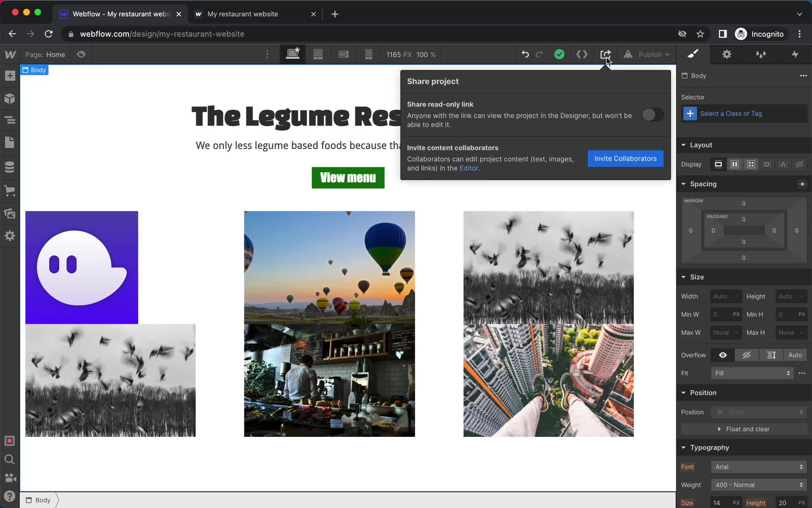Set display to None
Image resolution: width=812 pixels, height=508 pixels.
(799, 164)
